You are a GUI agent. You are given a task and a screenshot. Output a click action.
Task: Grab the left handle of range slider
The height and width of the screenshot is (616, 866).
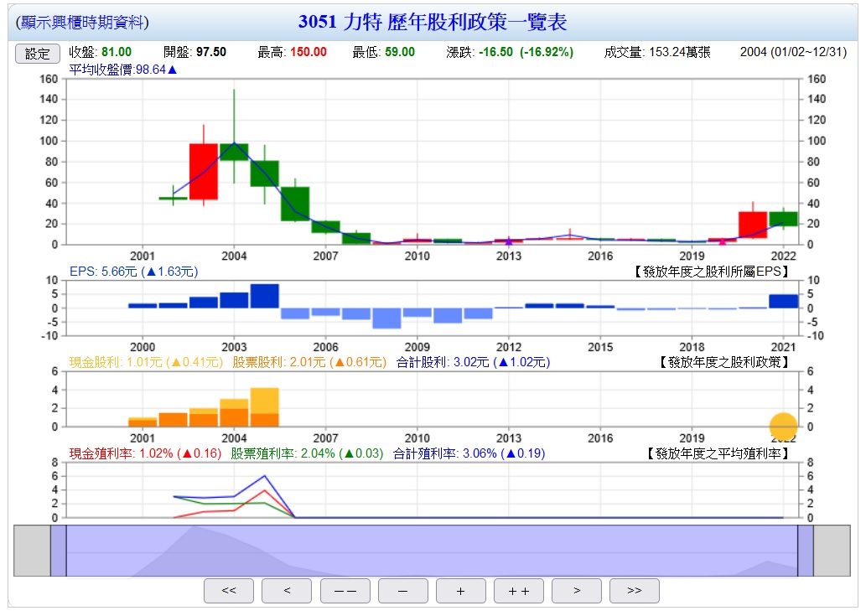coord(58,551)
